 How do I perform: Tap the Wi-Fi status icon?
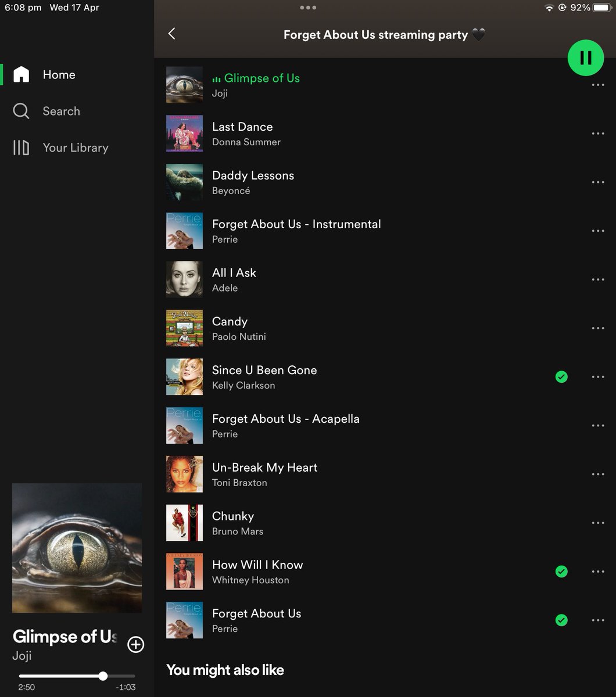[549, 8]
